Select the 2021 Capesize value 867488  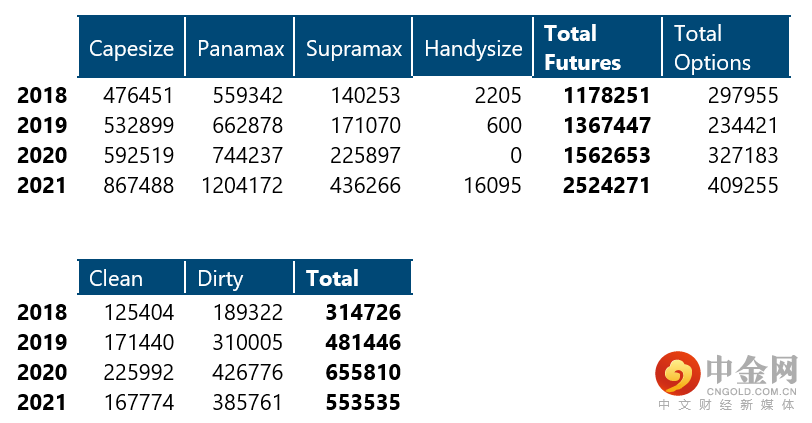pyautogui.click(x=139, y=185)
